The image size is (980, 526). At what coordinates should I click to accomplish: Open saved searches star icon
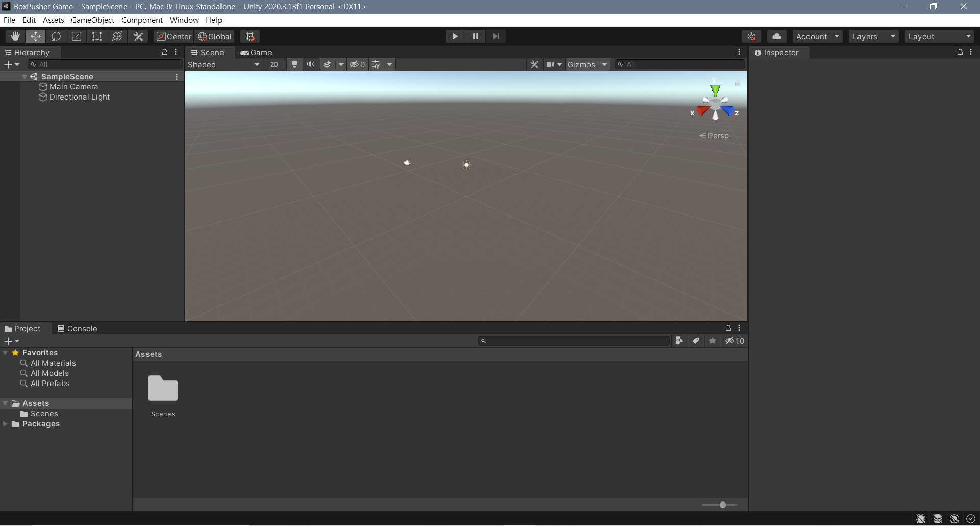coord(713,341)
